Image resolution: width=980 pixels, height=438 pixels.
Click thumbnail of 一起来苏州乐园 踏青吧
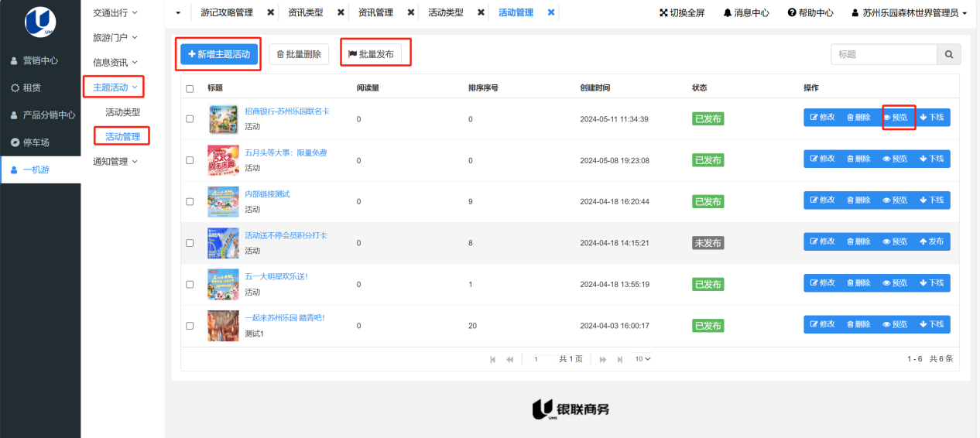coord(223,326)
